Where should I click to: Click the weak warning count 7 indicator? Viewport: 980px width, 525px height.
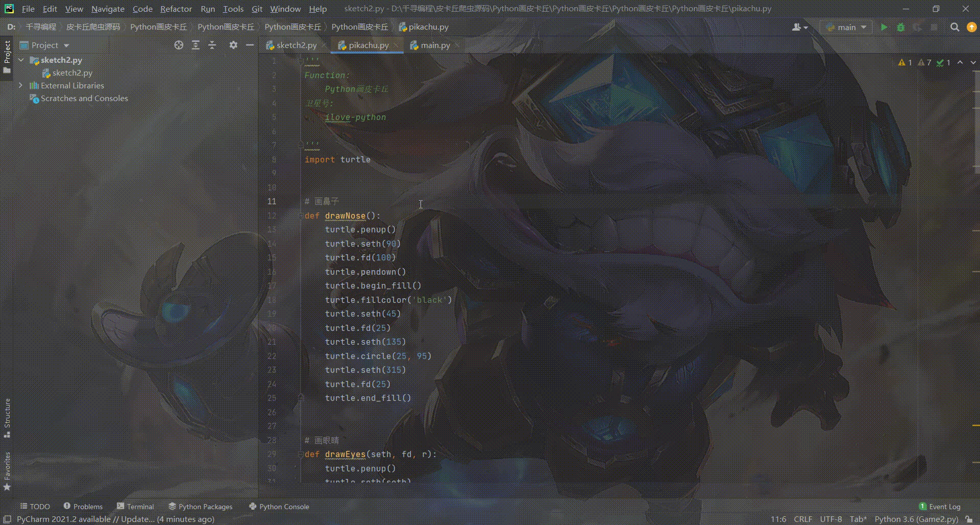pyautogui.click(x=925, y=62)
